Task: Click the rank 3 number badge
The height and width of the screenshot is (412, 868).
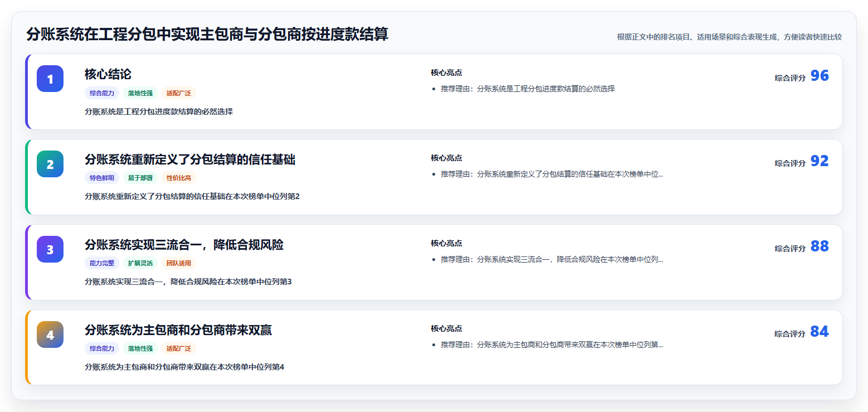Action: [50, 249]
